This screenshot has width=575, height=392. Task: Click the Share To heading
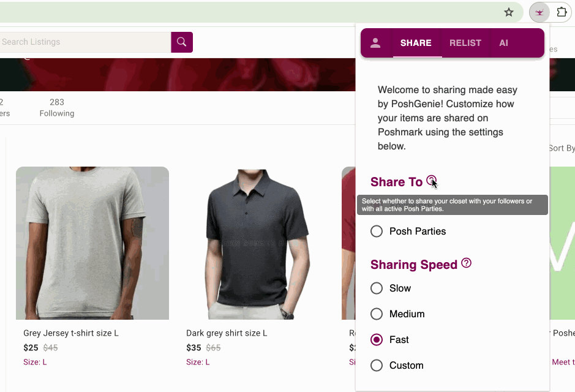click(396, 182)
